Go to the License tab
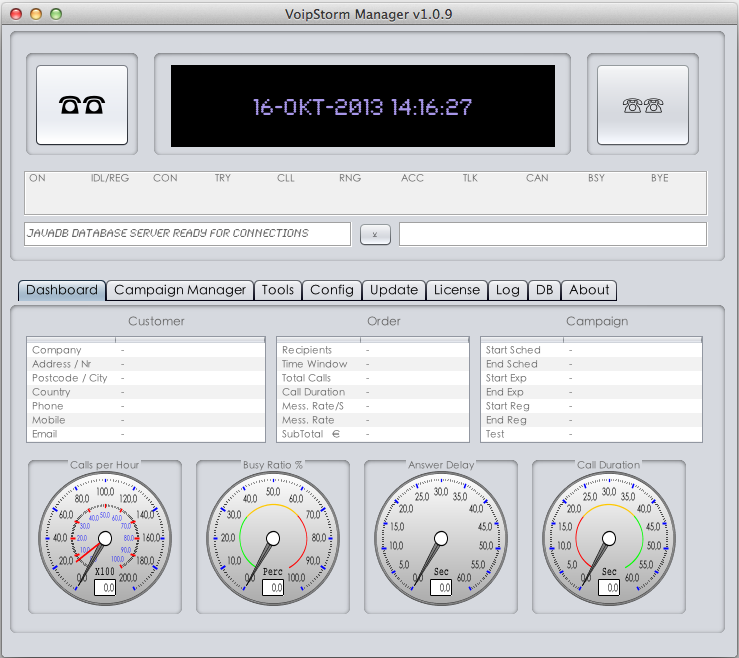This screenshot has height=658, width=739. [x=457, y=290]
